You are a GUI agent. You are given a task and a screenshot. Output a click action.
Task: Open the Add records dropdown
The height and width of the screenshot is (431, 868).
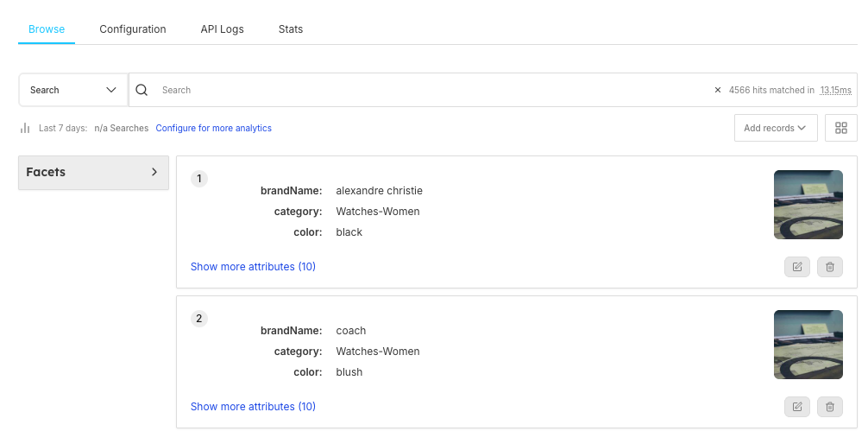(x=775, y=128)
